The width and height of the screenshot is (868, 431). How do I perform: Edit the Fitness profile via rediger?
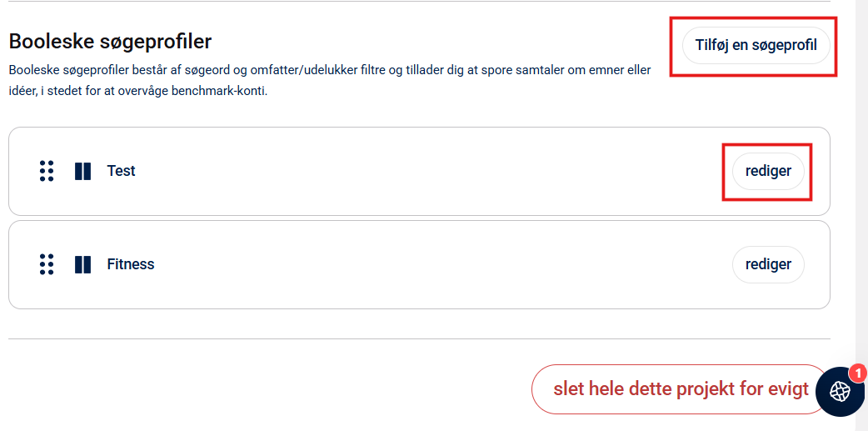767,264
